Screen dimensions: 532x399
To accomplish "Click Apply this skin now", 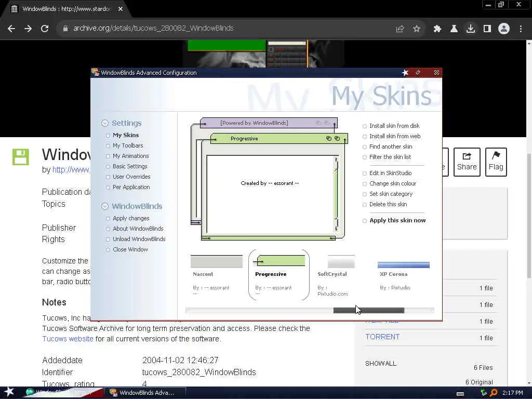I will [x=397, y=220].
